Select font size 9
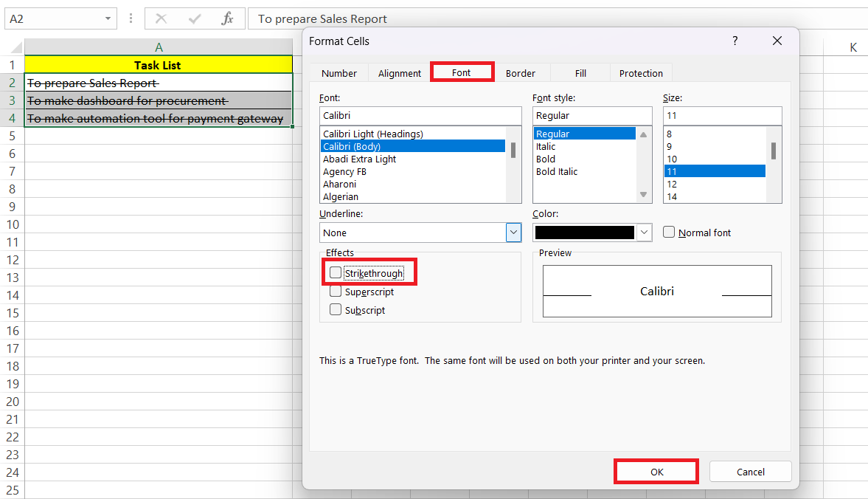Viewport: 868px width, 499px height. tap(715, 146)
